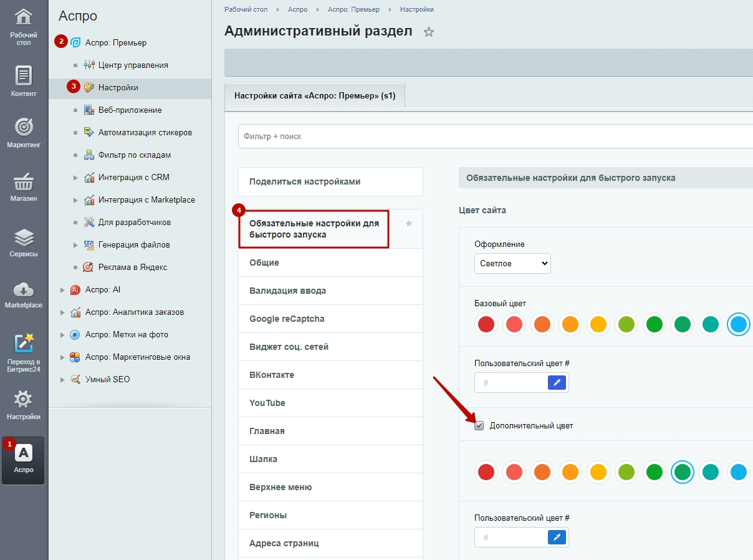
Task: Click the Настройки palette icon in tree
Action: (x=89, y=87)
